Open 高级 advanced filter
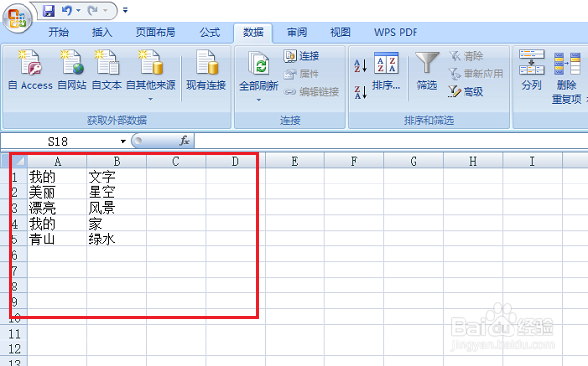This screenshot has height=366, width=588. click(x=465, y=92)
